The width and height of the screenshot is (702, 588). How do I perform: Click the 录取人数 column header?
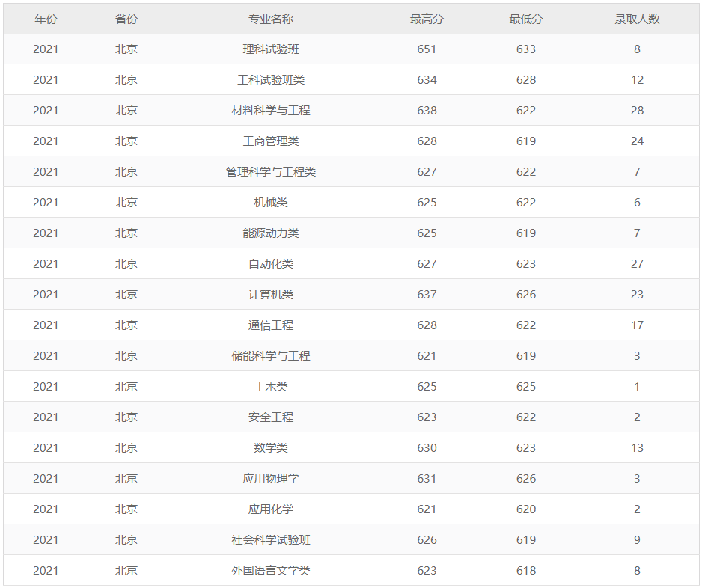pos(637,19)
